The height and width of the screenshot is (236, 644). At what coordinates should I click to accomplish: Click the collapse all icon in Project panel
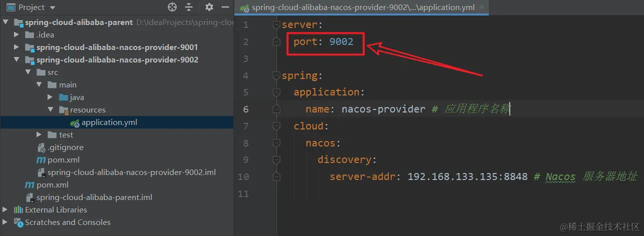tap(188, 7)
